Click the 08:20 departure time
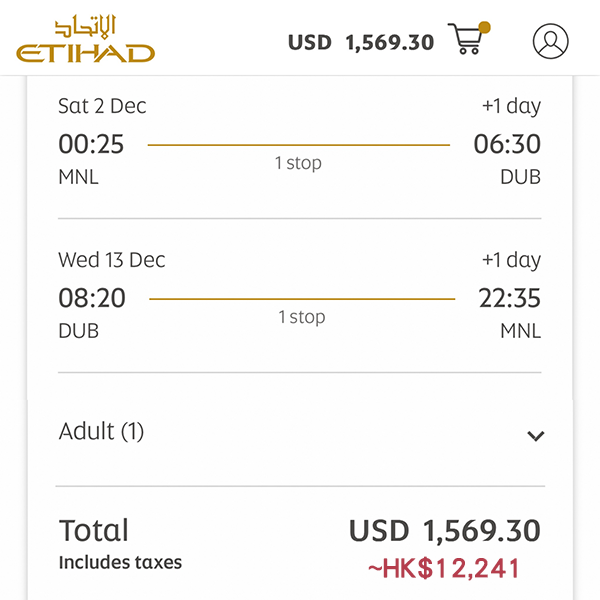 click(92, 298)
